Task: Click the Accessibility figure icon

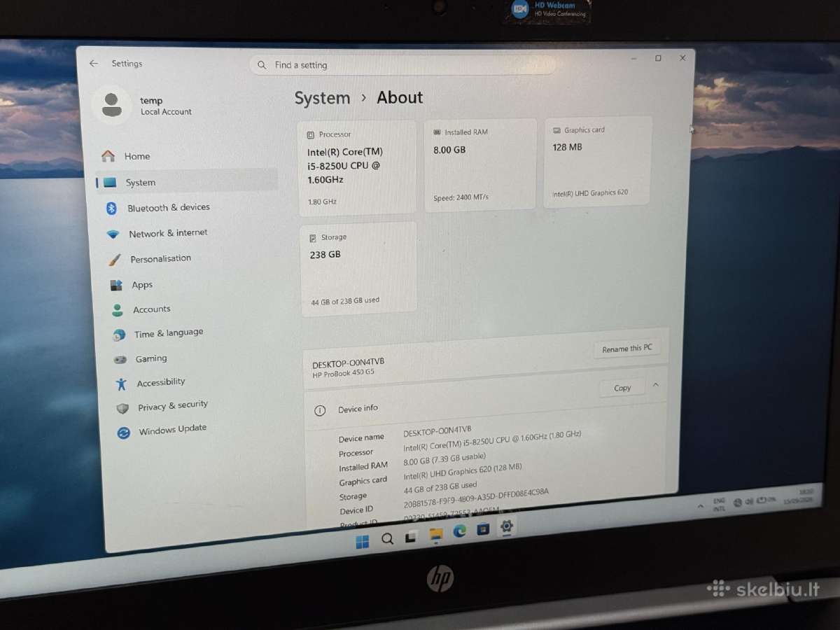Action: coord(121,384)
